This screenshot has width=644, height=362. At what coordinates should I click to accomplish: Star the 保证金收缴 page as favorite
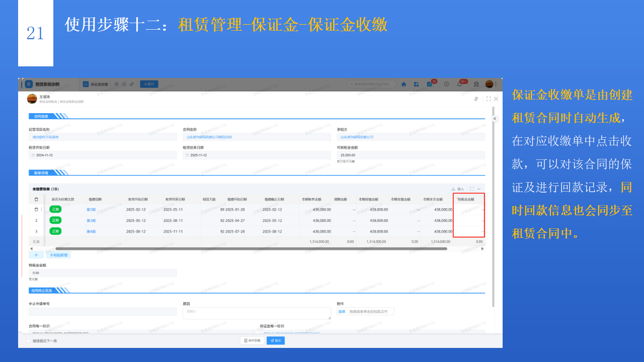pyautogui.click(x=124, y=84)
